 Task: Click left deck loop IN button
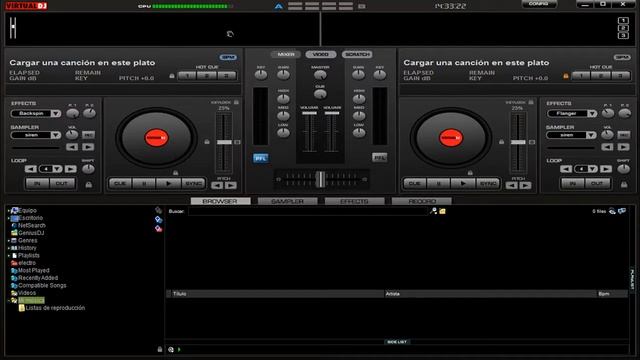(37, 184)
